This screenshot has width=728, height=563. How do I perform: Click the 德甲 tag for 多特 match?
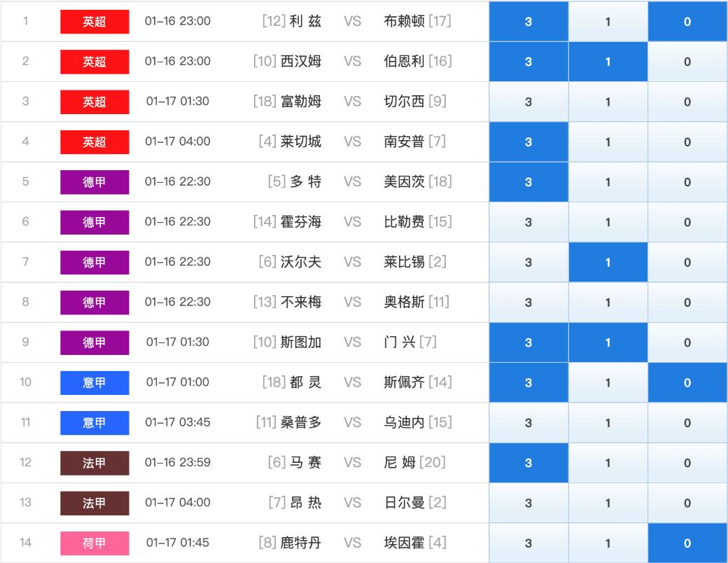click(94, 181)
